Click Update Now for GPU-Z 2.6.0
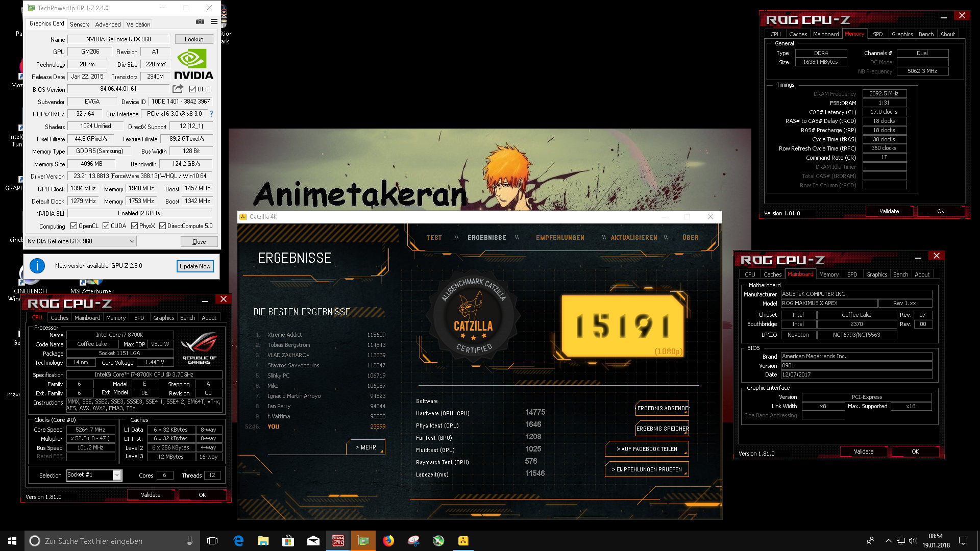 coord(195,266)
